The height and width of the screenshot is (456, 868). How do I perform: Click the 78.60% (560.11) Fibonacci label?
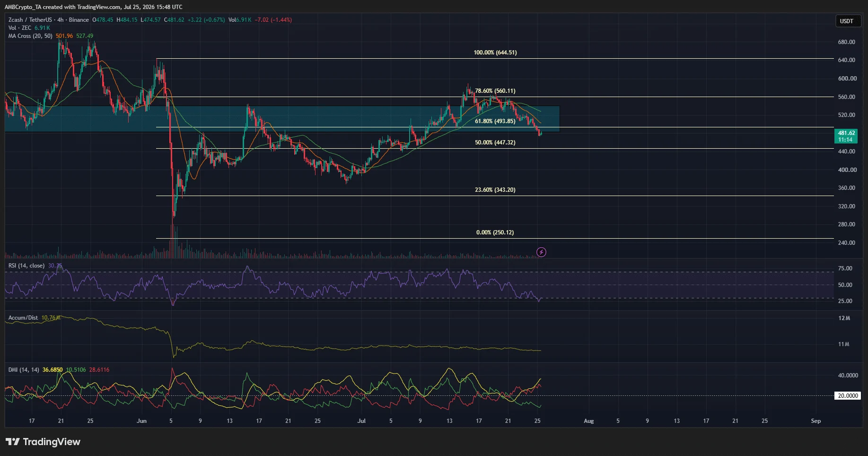click(x=495, y=91)
